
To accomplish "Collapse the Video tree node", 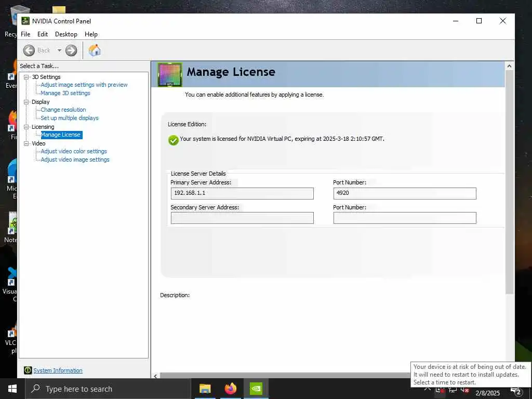I will (x=26, y=143).
